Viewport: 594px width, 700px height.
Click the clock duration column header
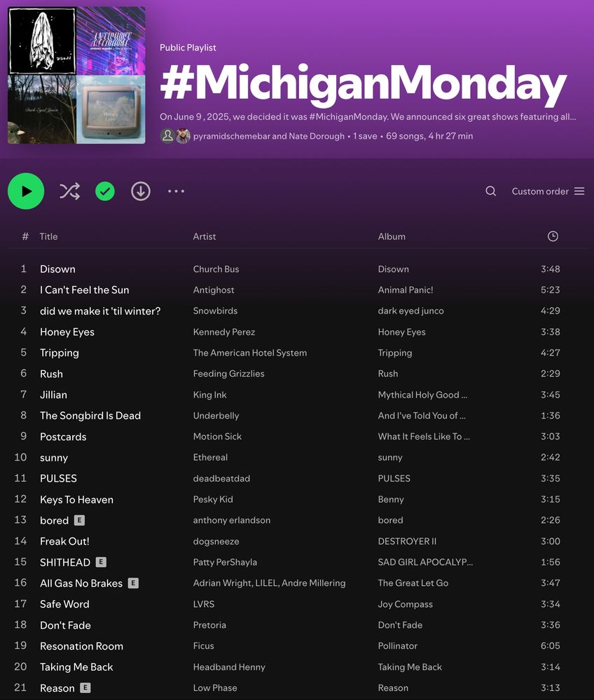point(553,236)
